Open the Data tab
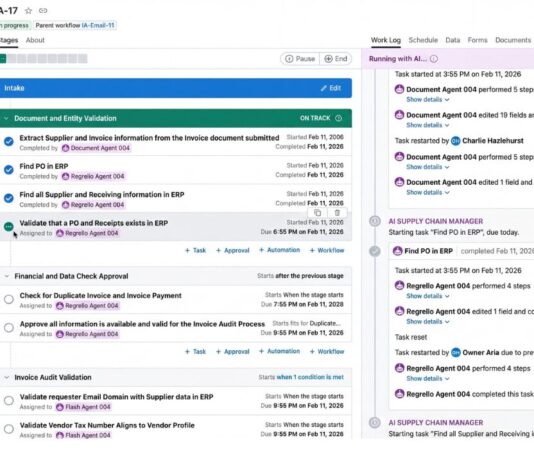Viewport: 534px width, 462px height. click(453, 40)
